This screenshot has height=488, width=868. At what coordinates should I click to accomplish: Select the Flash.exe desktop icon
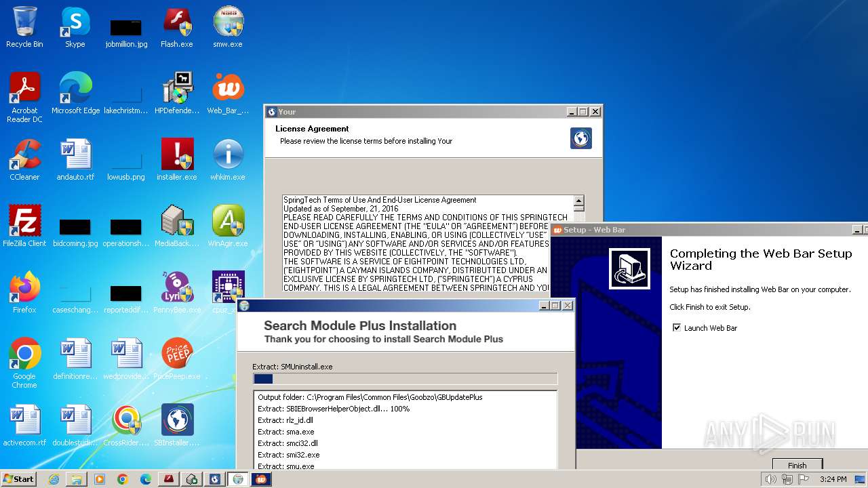(177, 28)
